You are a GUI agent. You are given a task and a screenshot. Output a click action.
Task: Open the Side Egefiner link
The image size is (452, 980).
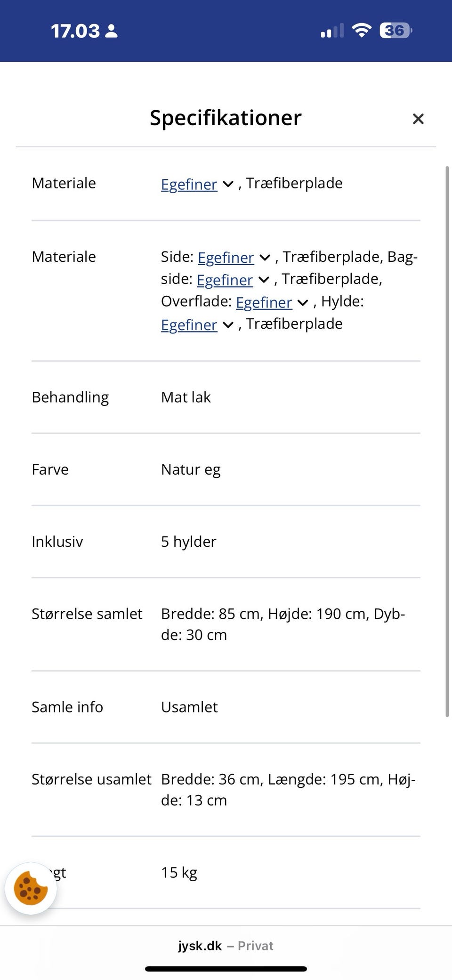tap(225, 258)
